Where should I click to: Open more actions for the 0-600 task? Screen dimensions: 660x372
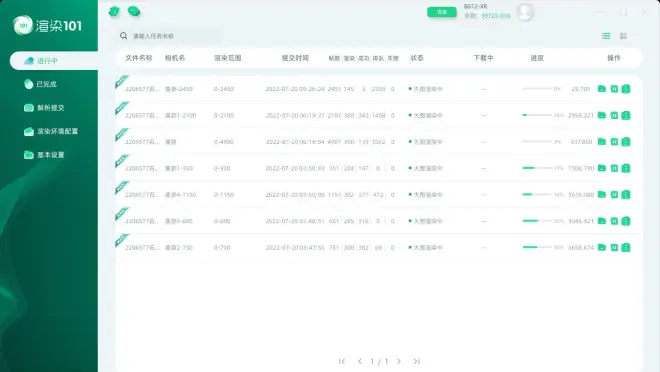(x=626, y=221)
